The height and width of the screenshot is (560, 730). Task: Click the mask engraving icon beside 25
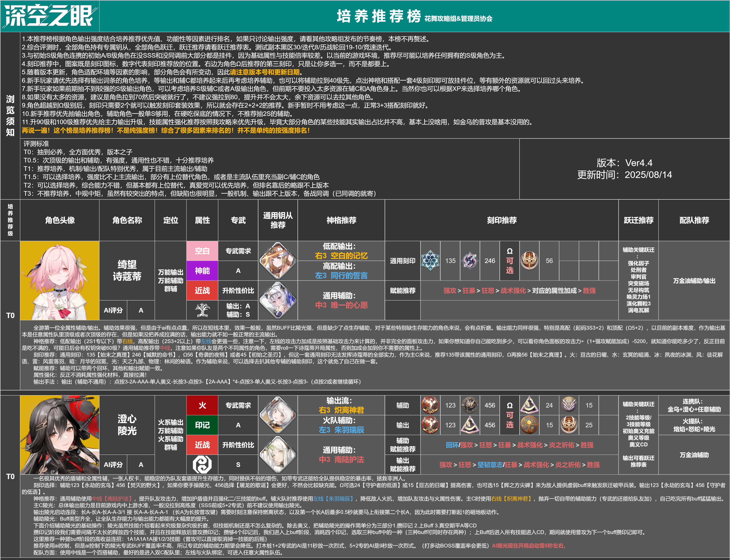[569, 425]
